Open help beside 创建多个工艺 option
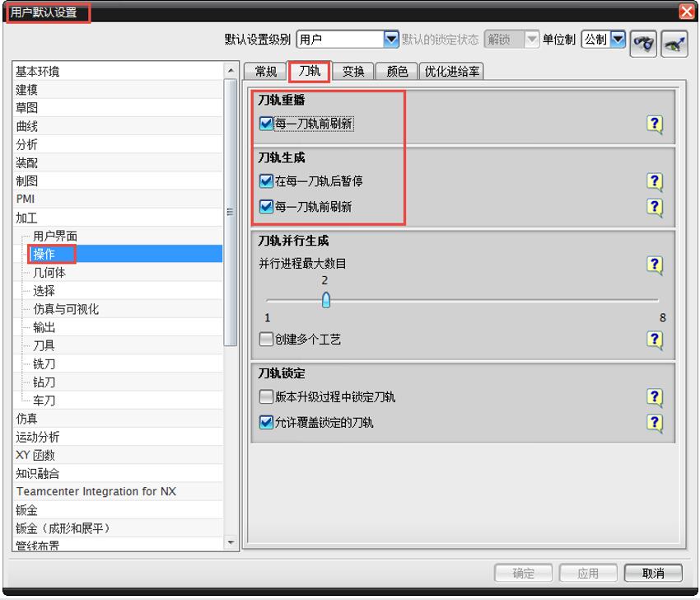700x600 pixels. click(x=655, y=339)
